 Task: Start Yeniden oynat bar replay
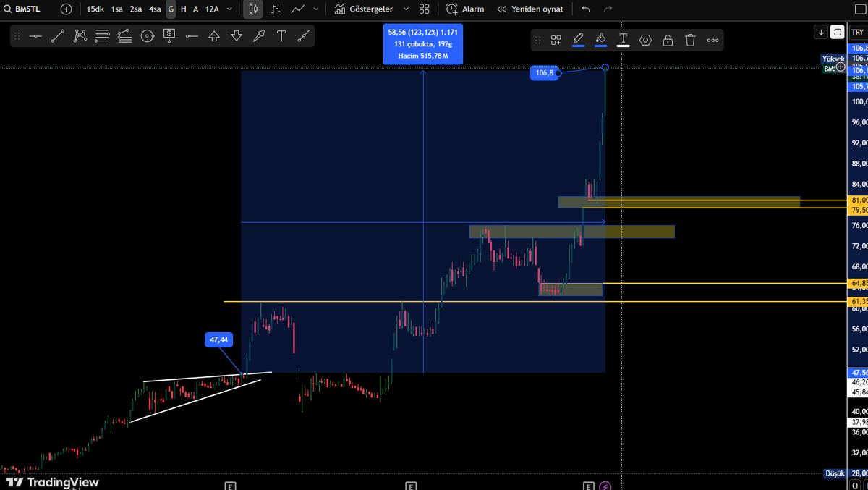coord(530,9)
